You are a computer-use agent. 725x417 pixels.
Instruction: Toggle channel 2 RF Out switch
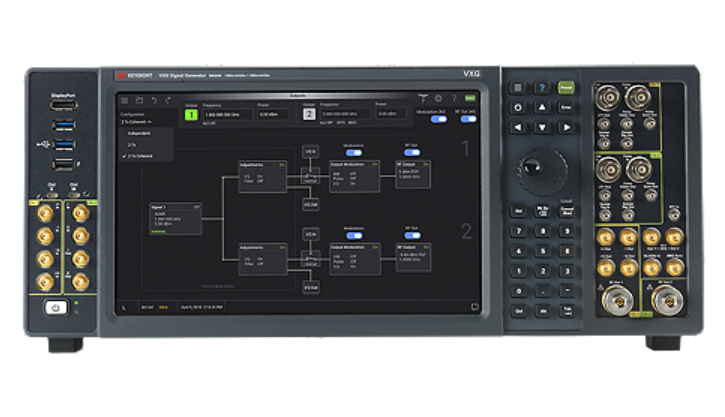pyautogui.click(x=412, y=235)
